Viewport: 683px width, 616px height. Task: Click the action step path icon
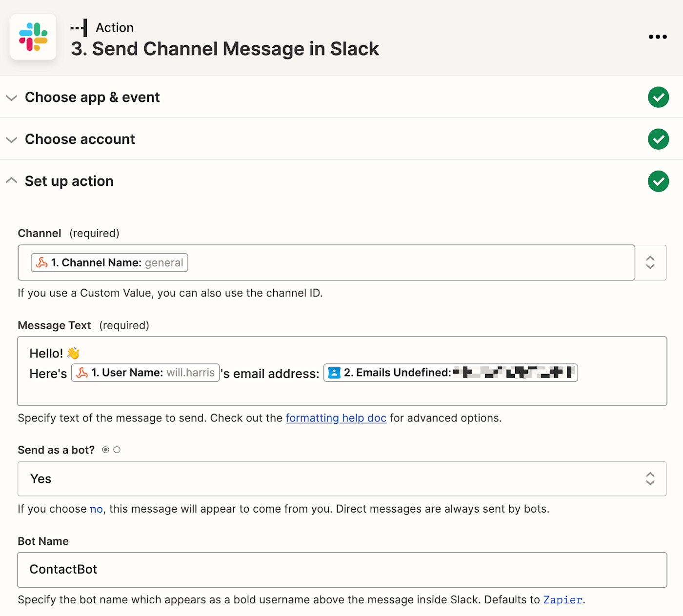(79, 28)
